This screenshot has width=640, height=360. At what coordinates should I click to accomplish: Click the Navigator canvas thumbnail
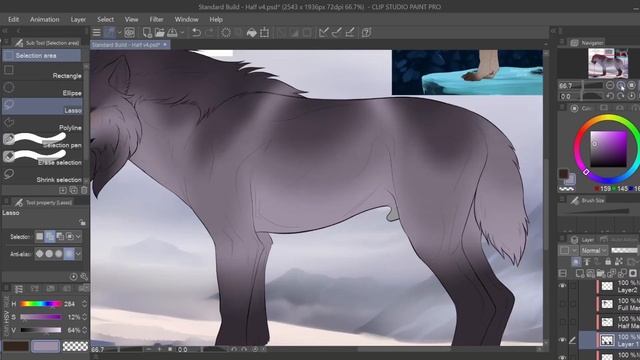608,63
